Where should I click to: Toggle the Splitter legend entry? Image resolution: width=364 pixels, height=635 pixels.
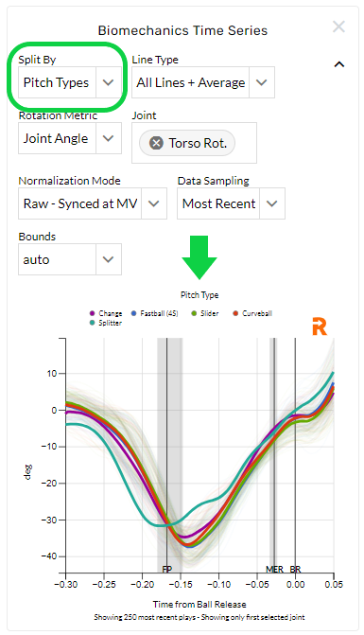click(106, 323)
